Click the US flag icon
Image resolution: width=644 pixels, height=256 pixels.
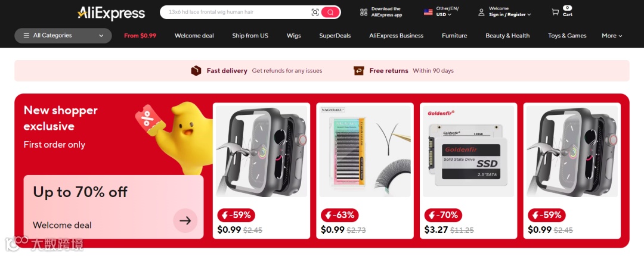[x=428, y=13]
